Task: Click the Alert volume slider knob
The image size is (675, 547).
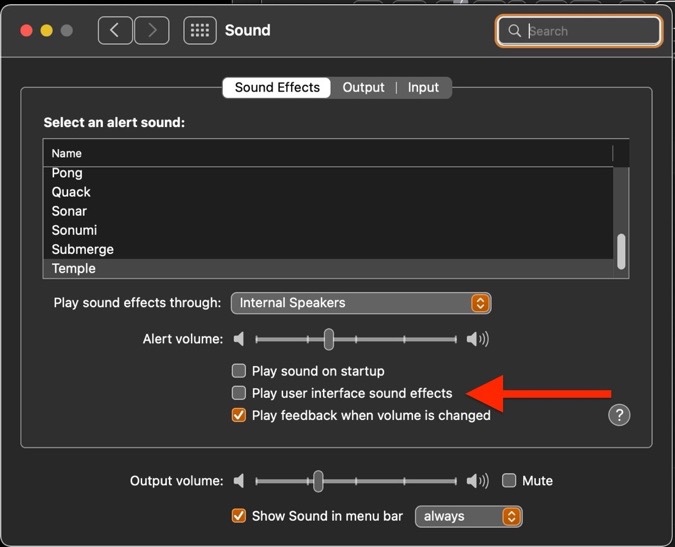Action: 328,340
